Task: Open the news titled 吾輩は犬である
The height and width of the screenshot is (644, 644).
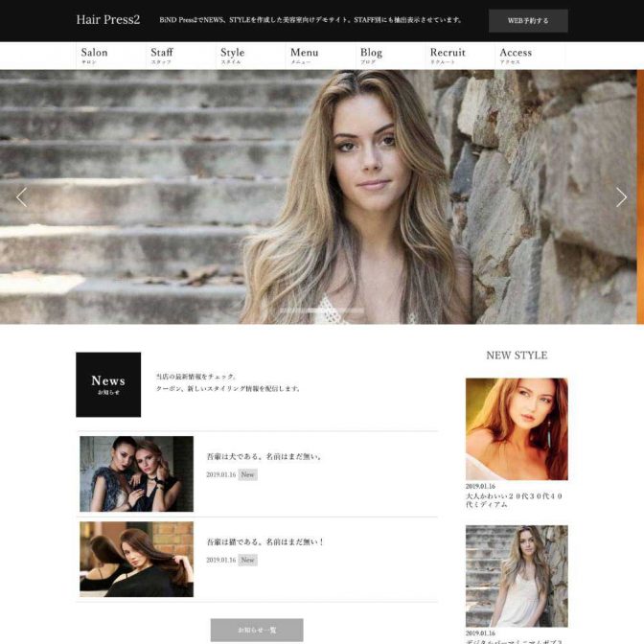Action: (x=264, y=456)
